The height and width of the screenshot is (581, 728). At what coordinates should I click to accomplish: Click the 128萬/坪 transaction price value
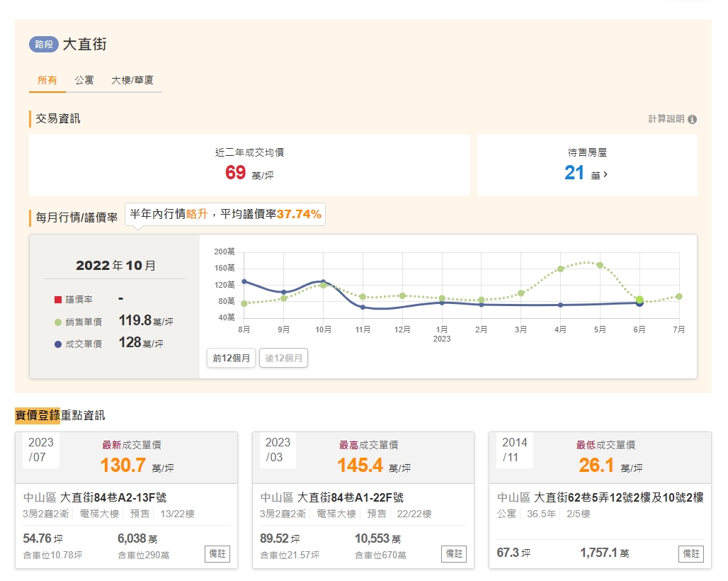coord(141,343)
